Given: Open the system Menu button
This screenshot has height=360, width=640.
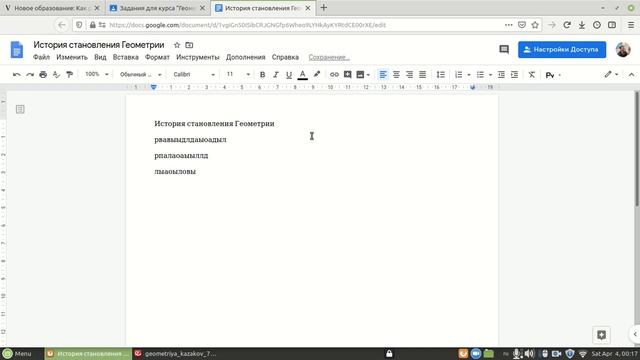Looking at the screenshot, I should pos(17,353).
